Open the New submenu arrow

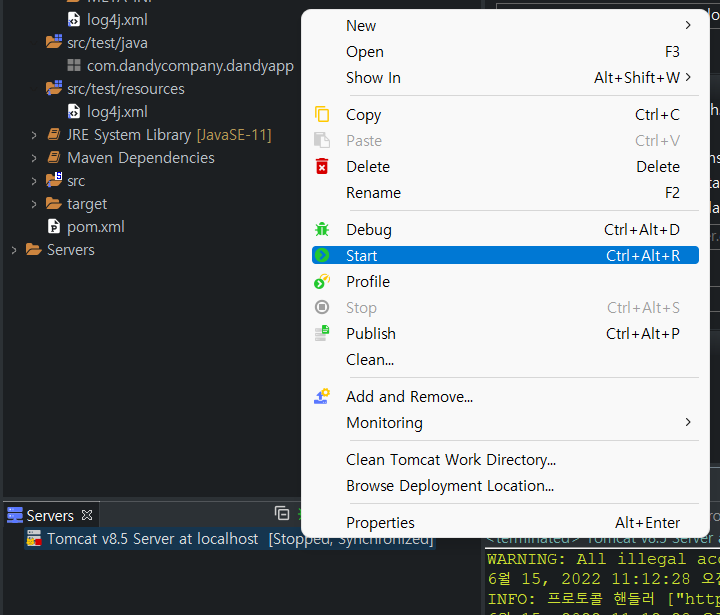[x=688, y=25]
